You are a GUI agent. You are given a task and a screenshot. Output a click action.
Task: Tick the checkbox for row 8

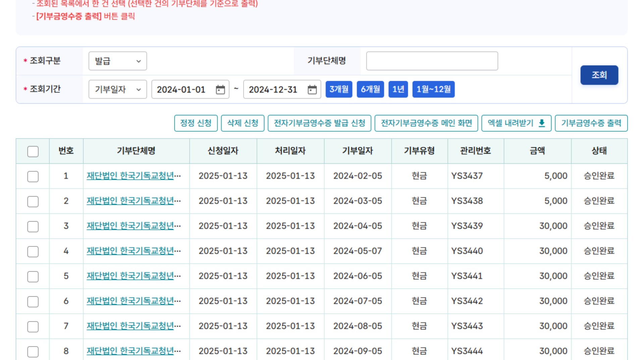point(33,352)
